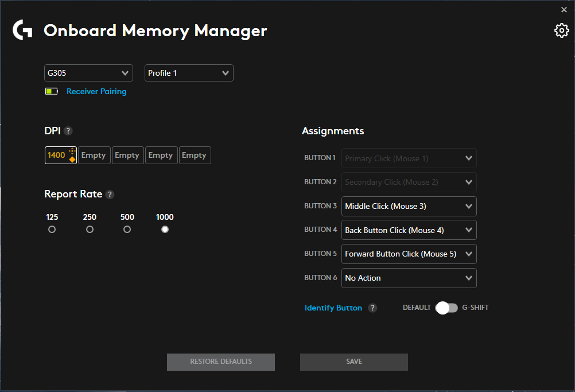Expand the Button 4 Back Button Click dropdown

(x=409, y=230)
